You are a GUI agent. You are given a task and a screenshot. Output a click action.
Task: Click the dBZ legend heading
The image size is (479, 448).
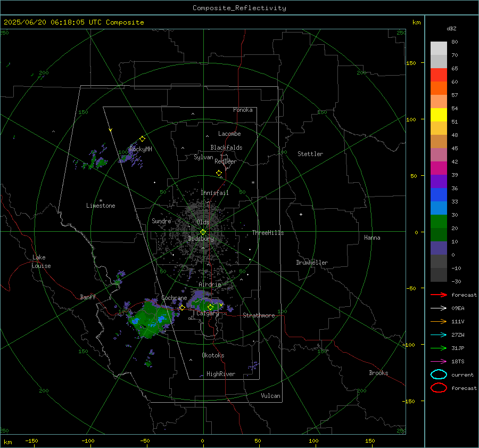pyautogui.click(x=451, y=29)
